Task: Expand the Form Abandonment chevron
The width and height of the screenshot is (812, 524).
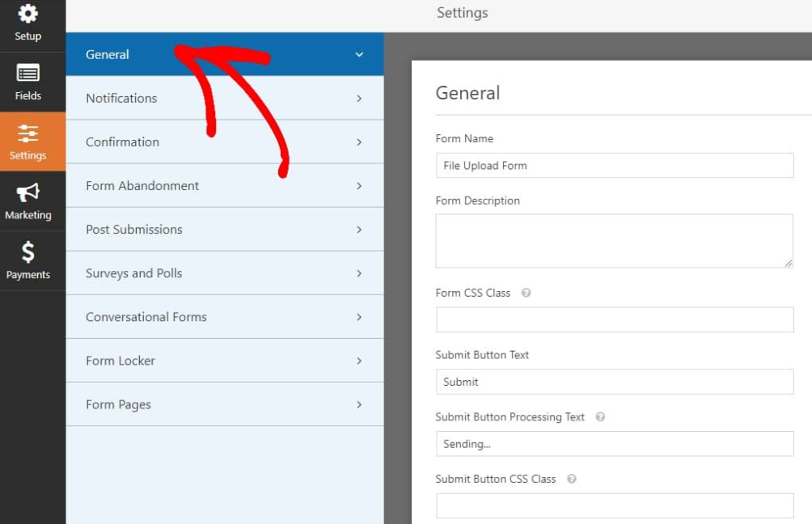Action: pos(359,186)
